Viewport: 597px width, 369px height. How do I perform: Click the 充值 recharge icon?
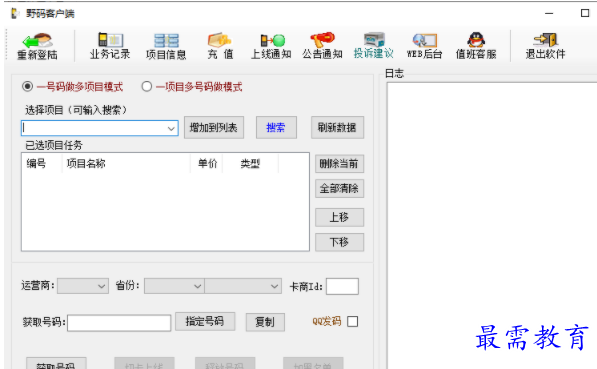point(220,46)
